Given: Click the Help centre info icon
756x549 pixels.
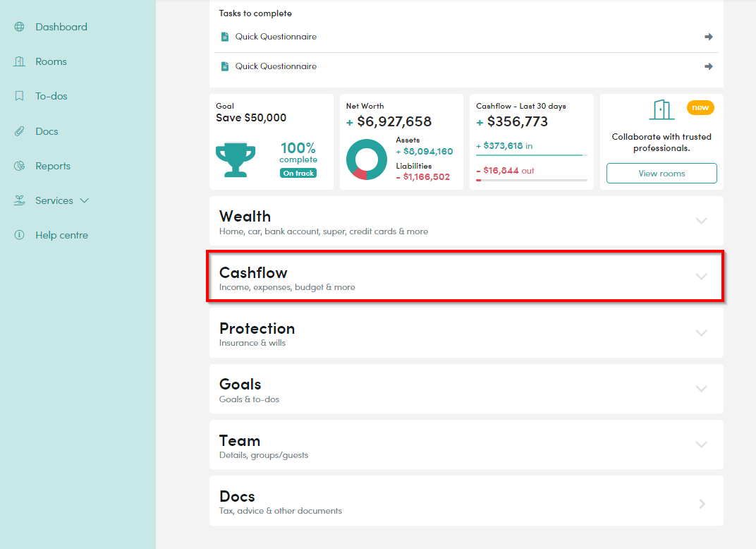Looking at the screenshot, I should [19, 235].
